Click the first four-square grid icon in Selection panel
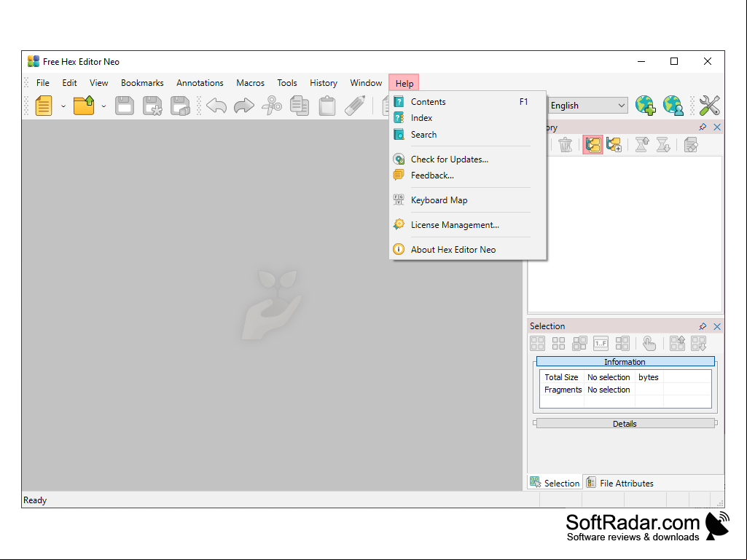Viewport: 747px width, 560px height. 537,343
